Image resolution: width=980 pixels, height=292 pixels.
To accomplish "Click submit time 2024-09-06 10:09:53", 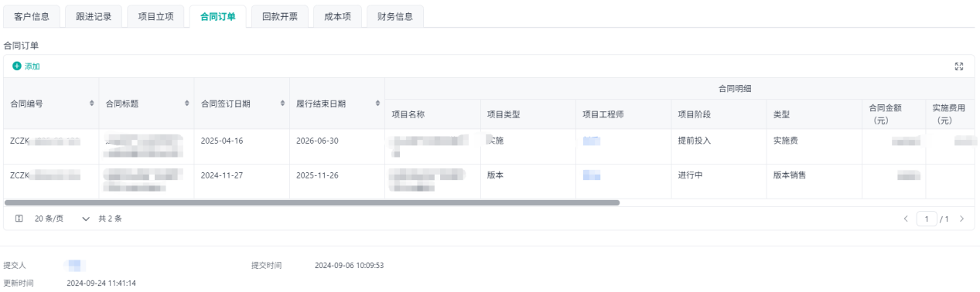I will 350,266.
